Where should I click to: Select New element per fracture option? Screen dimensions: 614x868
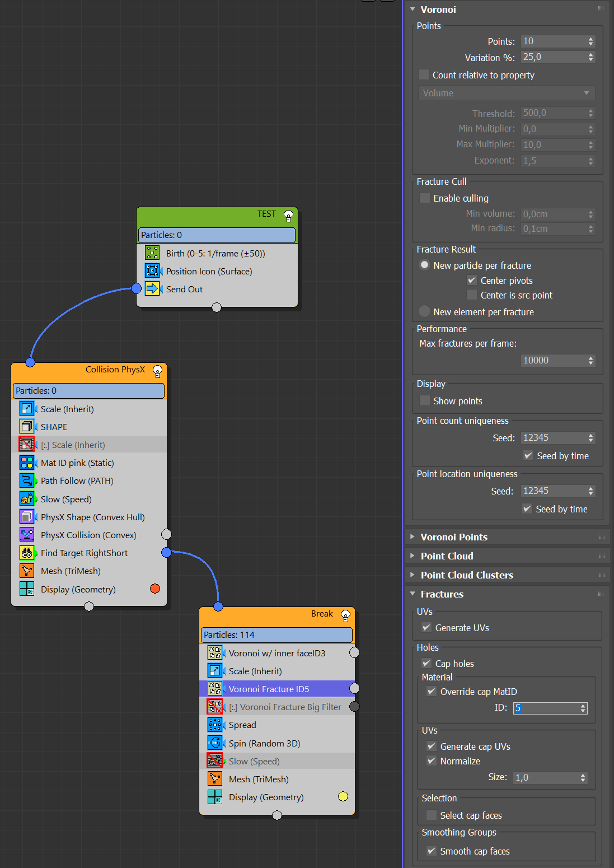tap(425, 312)
